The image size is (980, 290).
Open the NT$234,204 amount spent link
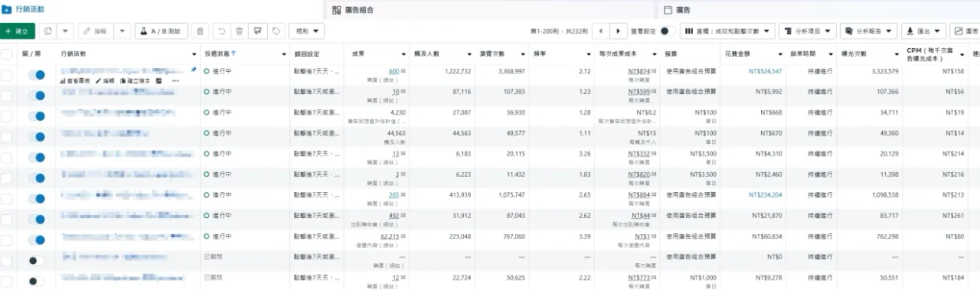pos(765,194)
